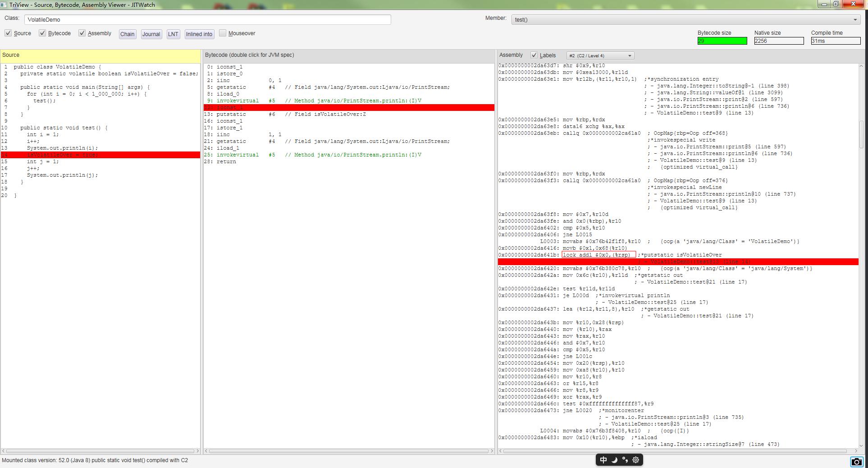Click the Compile time field 31ms
The image size is (868, 468).
[x=836, y=41]
